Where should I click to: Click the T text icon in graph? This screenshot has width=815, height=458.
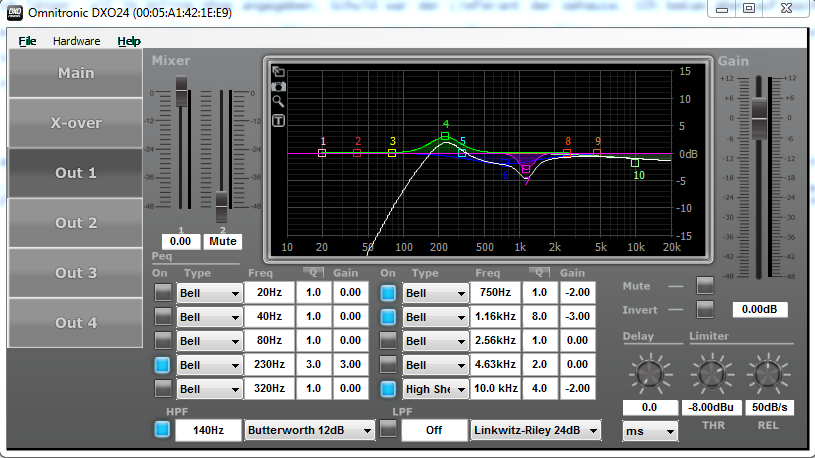[278, 121]
